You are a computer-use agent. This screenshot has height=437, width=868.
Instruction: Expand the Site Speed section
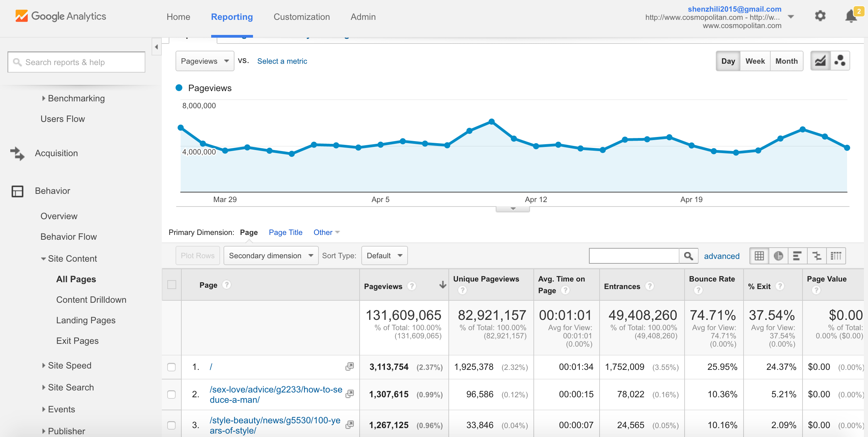69,365
